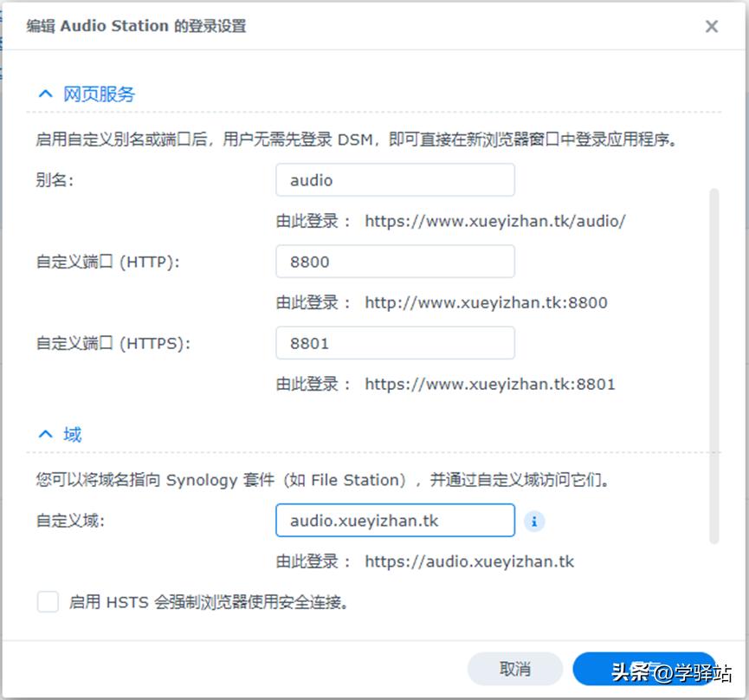Select the 别名 input containing audio

pos(395,179)
